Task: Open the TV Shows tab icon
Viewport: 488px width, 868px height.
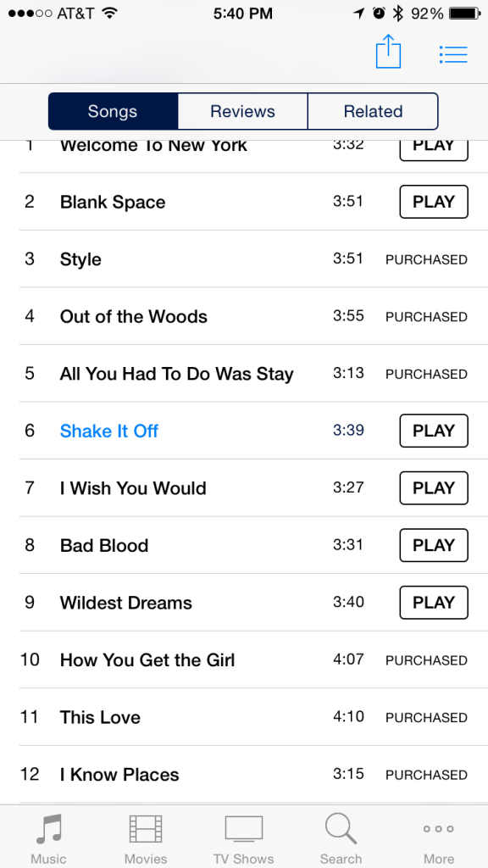Action: click(x=243, y=829)
